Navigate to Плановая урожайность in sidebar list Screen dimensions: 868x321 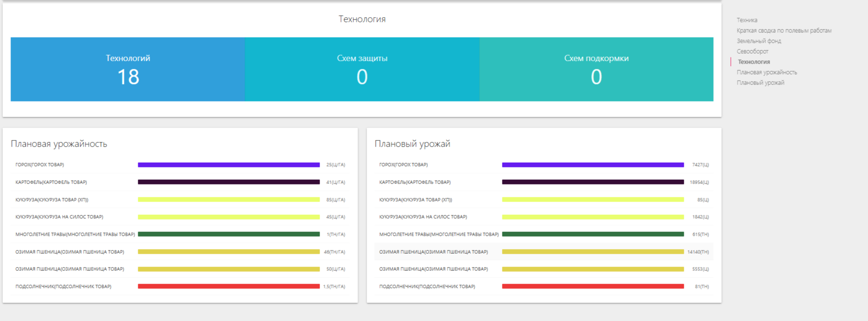(766, 72)
